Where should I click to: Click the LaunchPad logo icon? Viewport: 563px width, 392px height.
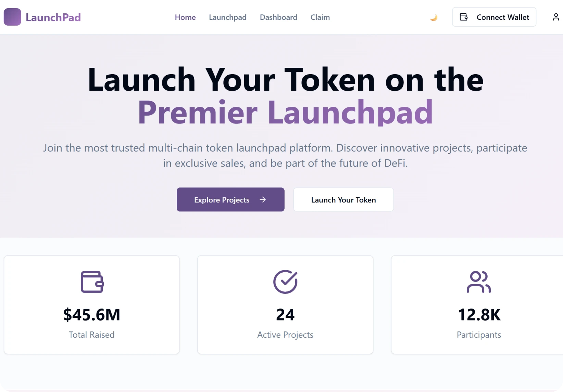(12, 17)
